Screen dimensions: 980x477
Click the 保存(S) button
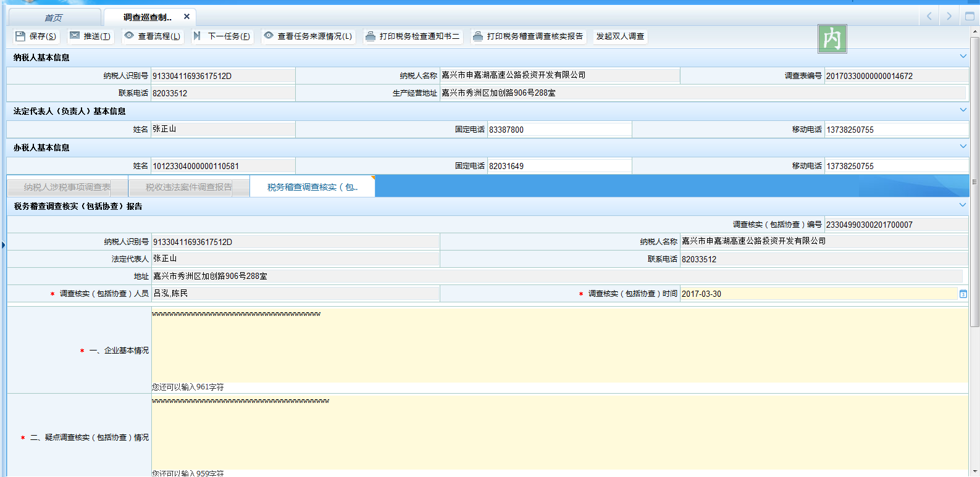coord(36,36)
